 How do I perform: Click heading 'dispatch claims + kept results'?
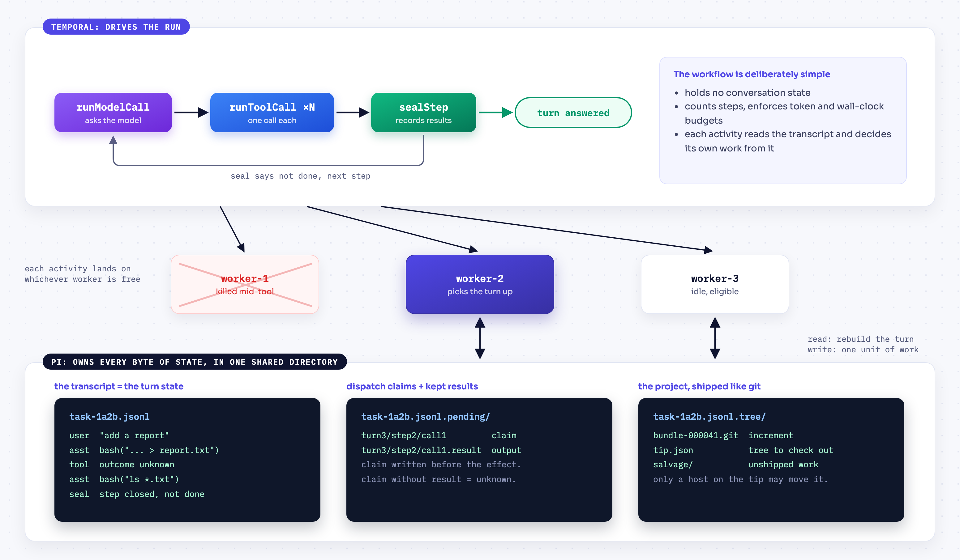(412, 386)
